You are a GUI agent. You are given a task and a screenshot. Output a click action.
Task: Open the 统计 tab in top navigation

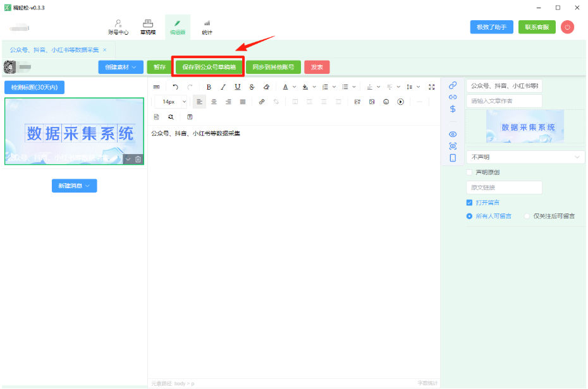[207, 27]
